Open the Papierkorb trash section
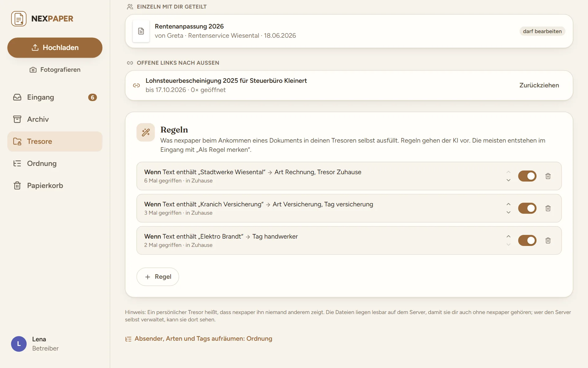 [x=55, y=186]
